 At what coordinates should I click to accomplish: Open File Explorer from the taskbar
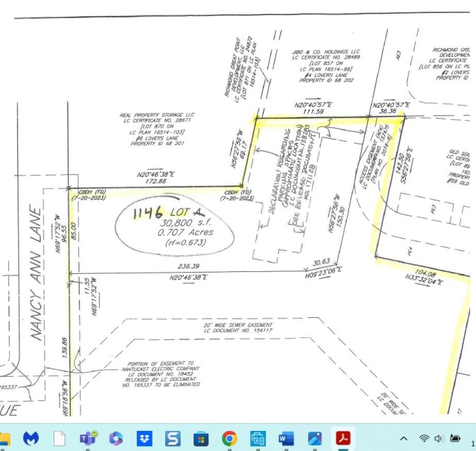pyautogui.click(x=5, y=439)
